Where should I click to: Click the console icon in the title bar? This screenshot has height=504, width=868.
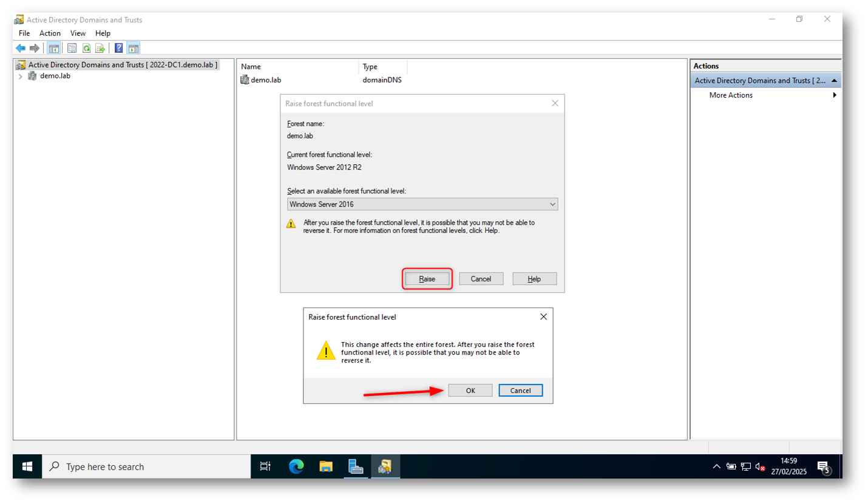19,20
